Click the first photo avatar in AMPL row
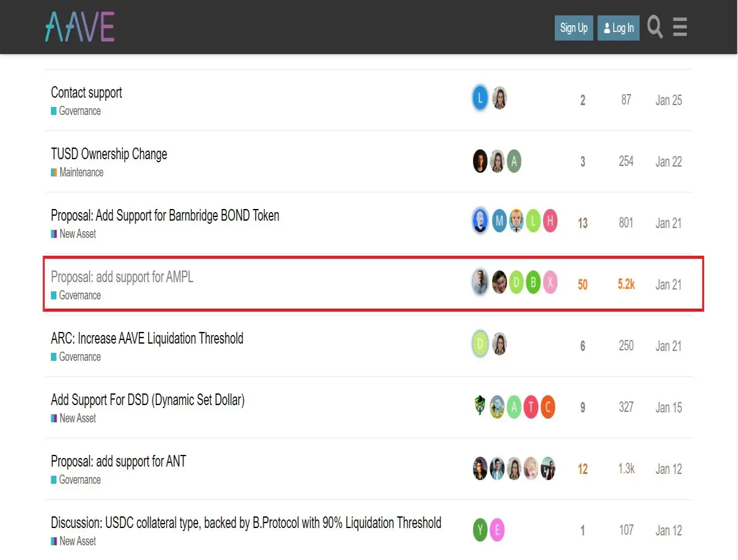This screenshot has height=560, width=738. click(480, 283)
